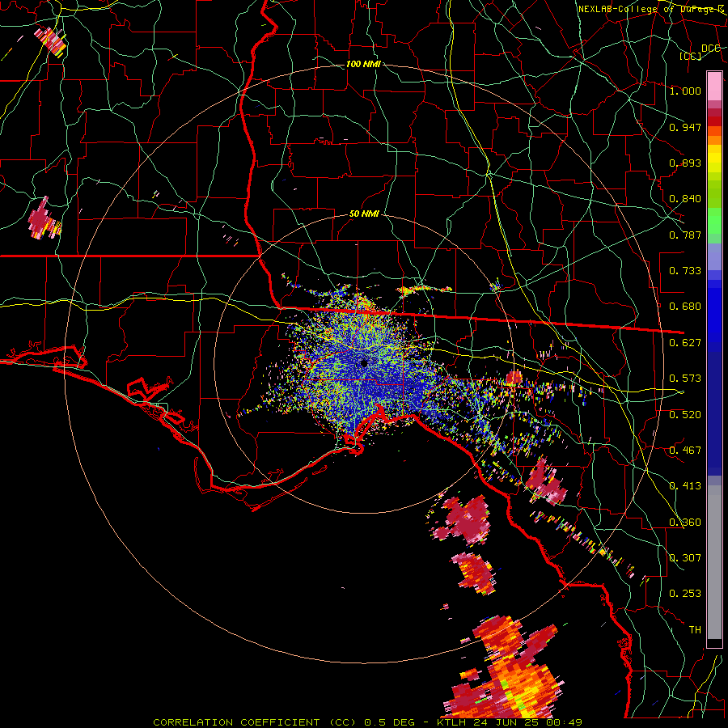Image resolution: width=728 pixels, height=728 pixels.
Task: Select the 0.627 scale value
Action: click(685, 343)
